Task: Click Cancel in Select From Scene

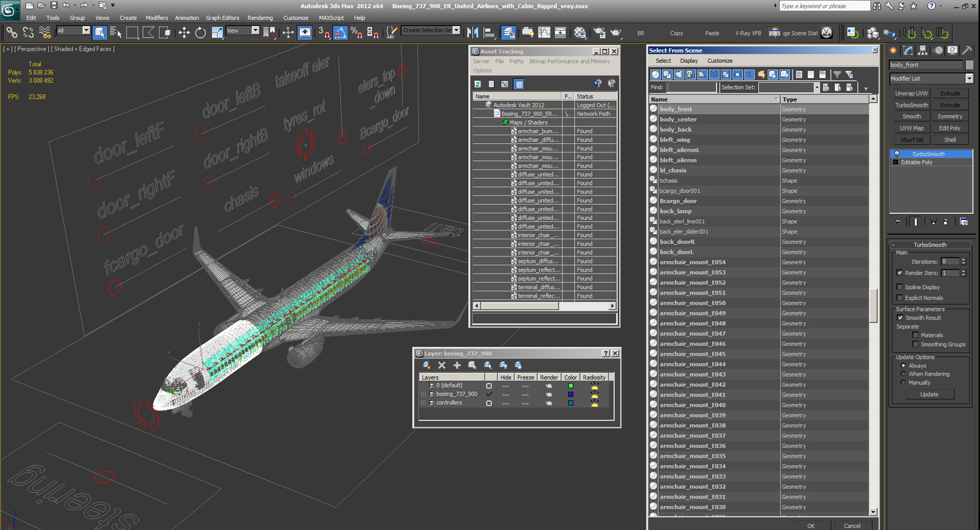Action: pyautogui.click(x=852, y=525)
